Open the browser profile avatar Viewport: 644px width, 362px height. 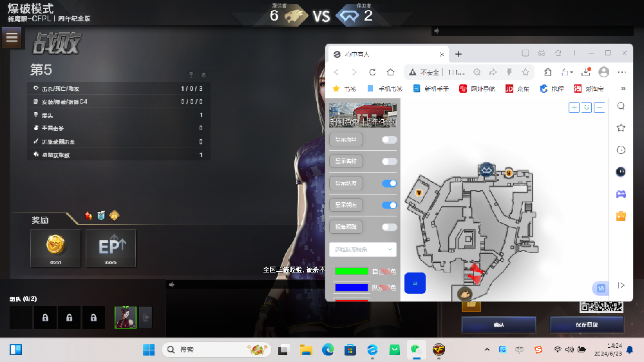click(x=604, y=72)
